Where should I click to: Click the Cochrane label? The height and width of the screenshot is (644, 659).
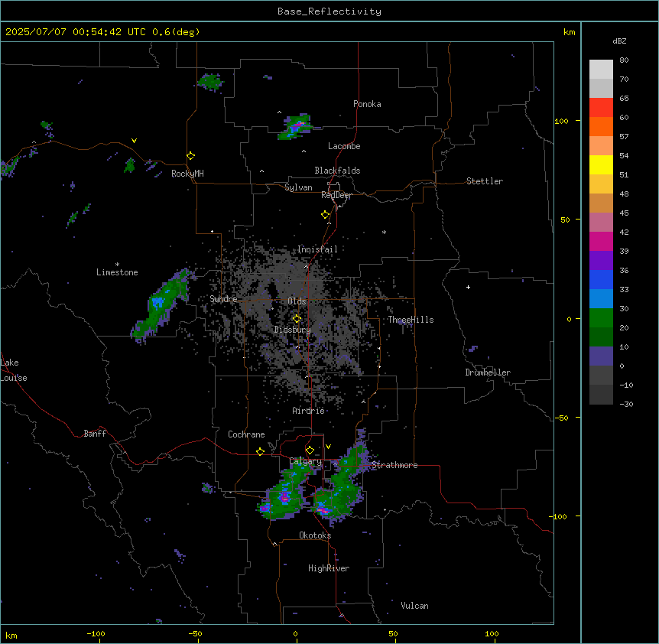point(246,434)
